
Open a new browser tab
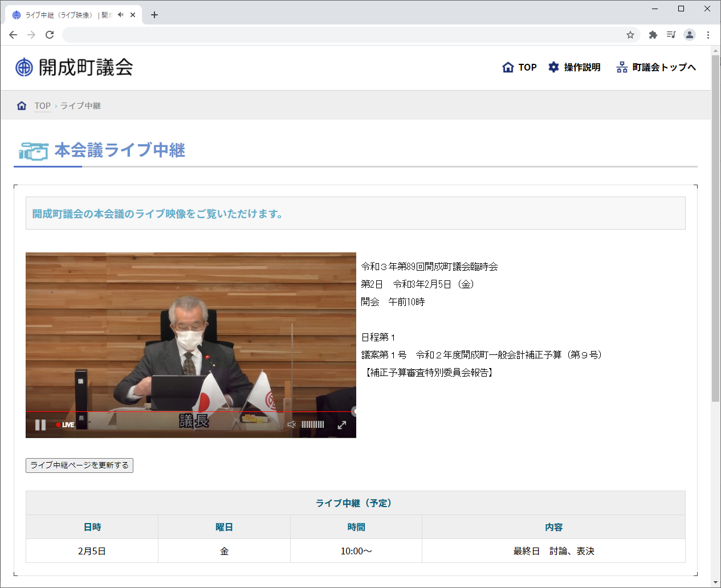[154, 15]
